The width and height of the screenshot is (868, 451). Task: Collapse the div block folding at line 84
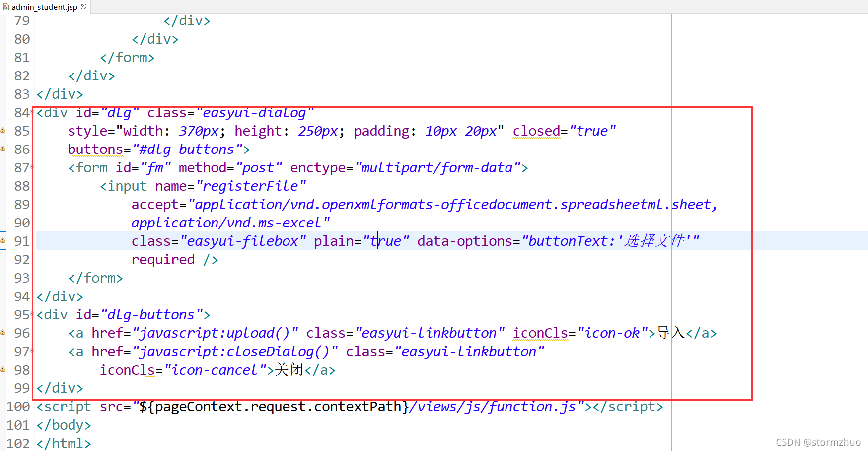(x=32, y=112)
